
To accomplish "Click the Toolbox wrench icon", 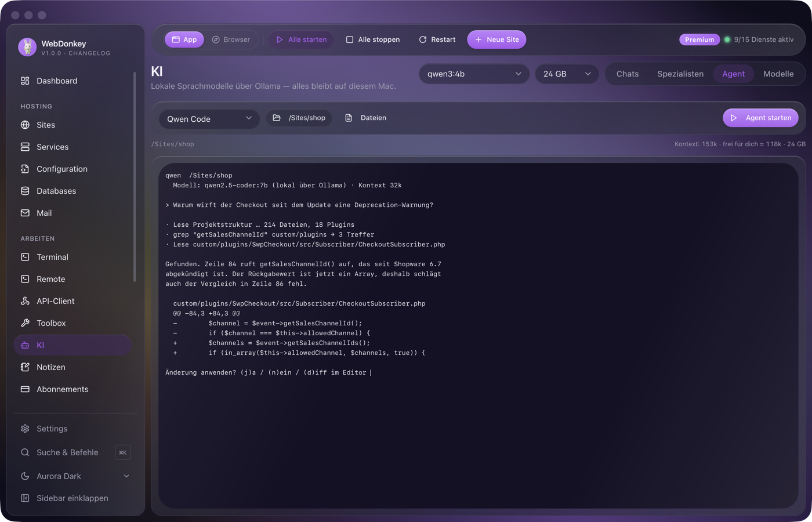I will tap(25, 323).
